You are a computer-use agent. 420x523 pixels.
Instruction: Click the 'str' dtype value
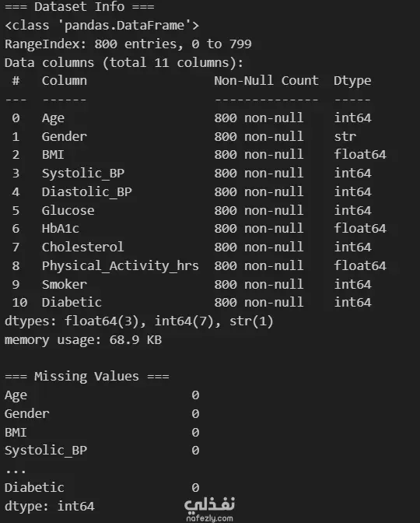coord(345,136)
